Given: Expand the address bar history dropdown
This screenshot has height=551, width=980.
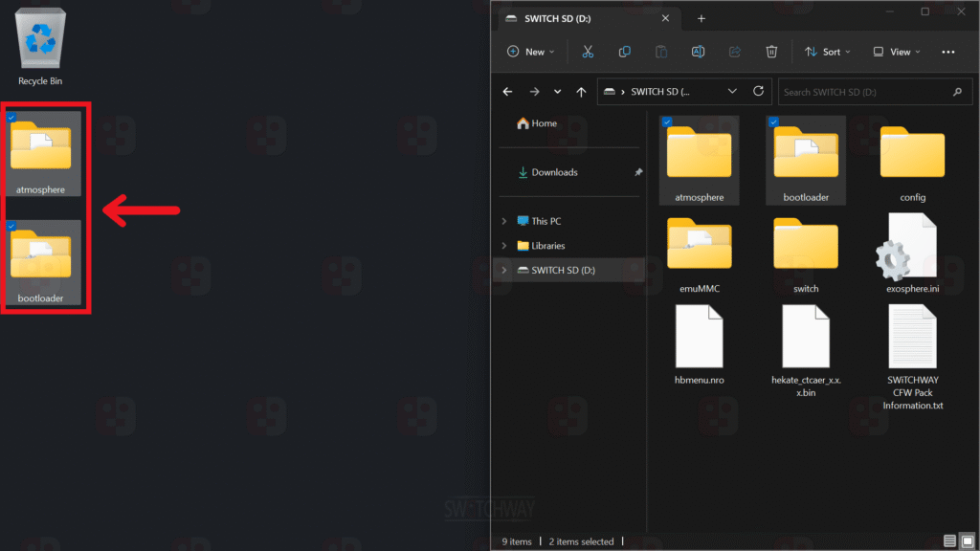Looking at the screenshot, I should point(732,91).
